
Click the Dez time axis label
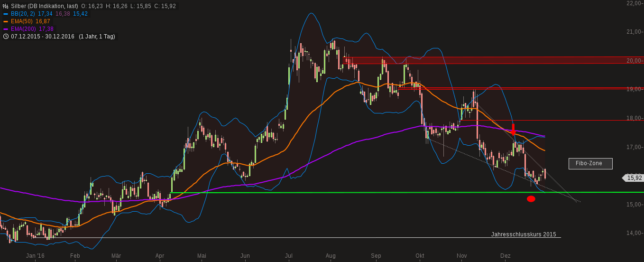pos(505,256)
